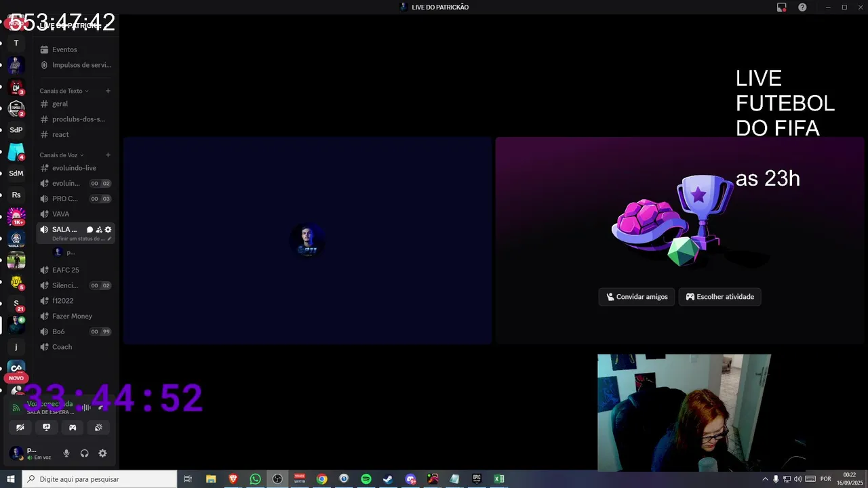The image size is (868, 488).
Task: Open the Rs server
Action: (16, 195)
